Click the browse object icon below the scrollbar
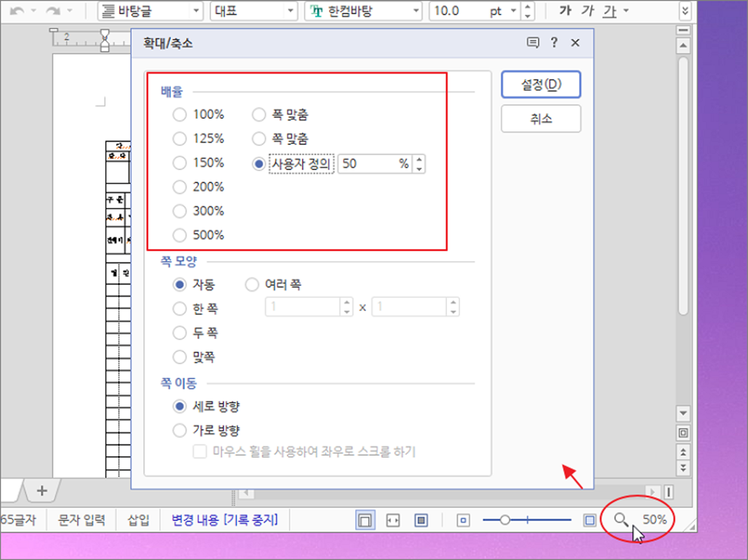 [684, 432]
